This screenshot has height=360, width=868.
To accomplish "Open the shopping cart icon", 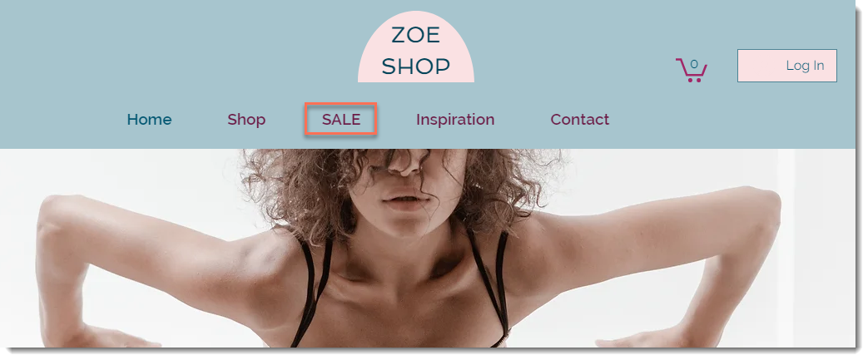I will pyautogui.click(x=691, y=70).
